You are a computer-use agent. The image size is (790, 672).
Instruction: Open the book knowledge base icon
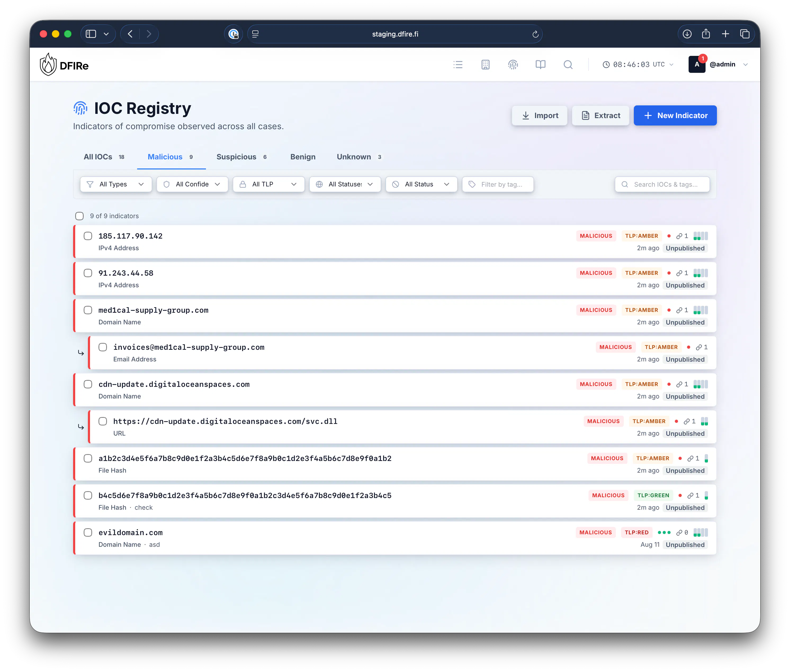pyautogui.click(x=540, y=64)
